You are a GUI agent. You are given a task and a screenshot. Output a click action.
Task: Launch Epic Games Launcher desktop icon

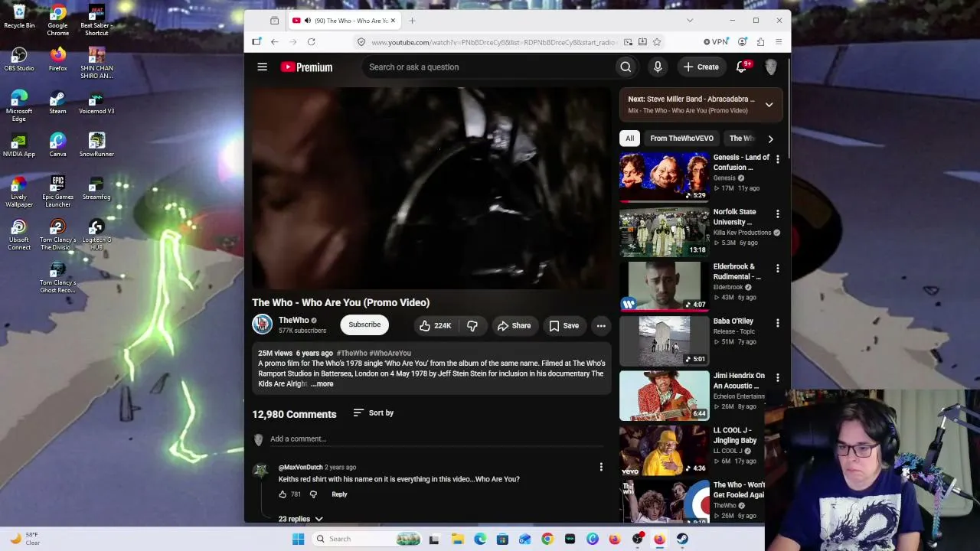point(57,191)
